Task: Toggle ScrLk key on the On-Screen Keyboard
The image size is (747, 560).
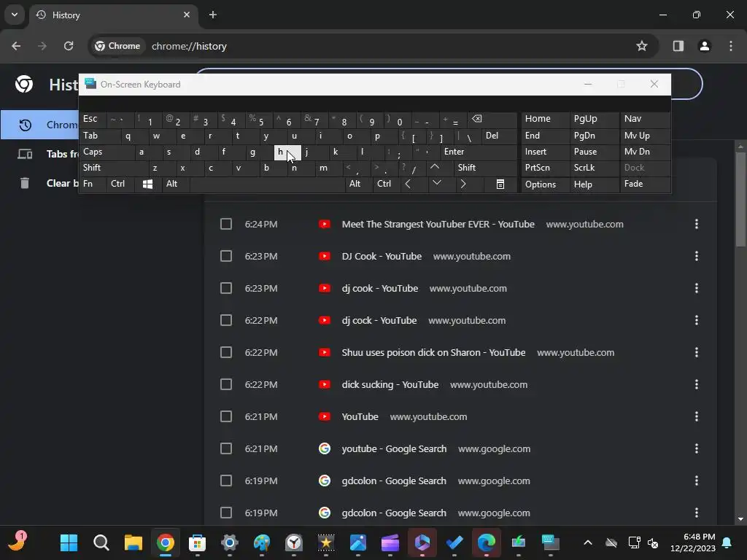Action: (x=594, y=168)
